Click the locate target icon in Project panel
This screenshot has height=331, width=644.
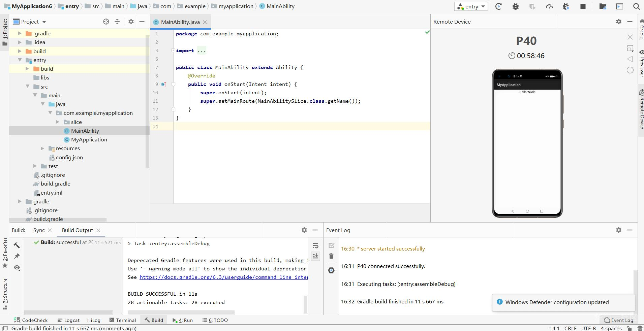point(106,22)
